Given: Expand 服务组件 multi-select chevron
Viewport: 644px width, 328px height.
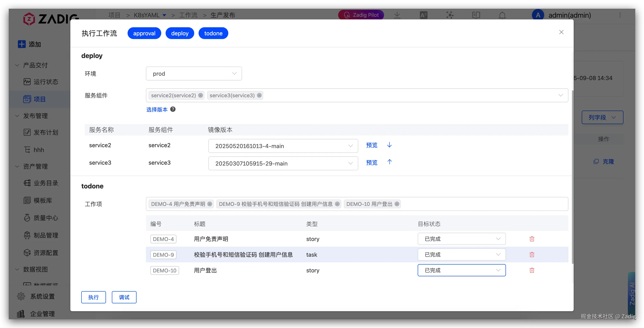Looking at the screenshot, I should pyautogui.click(x=561, y=95).
